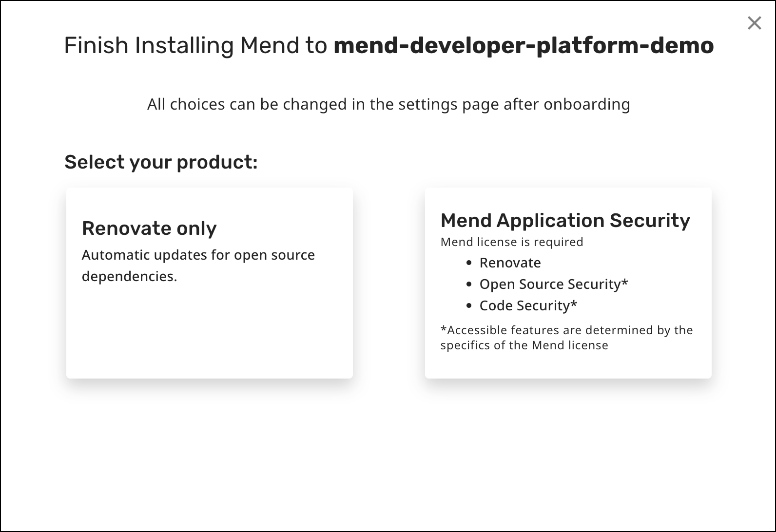Screen dimensions: 776x532
Task: Click the settings page onboarding notice
Action: pos(388,104)
